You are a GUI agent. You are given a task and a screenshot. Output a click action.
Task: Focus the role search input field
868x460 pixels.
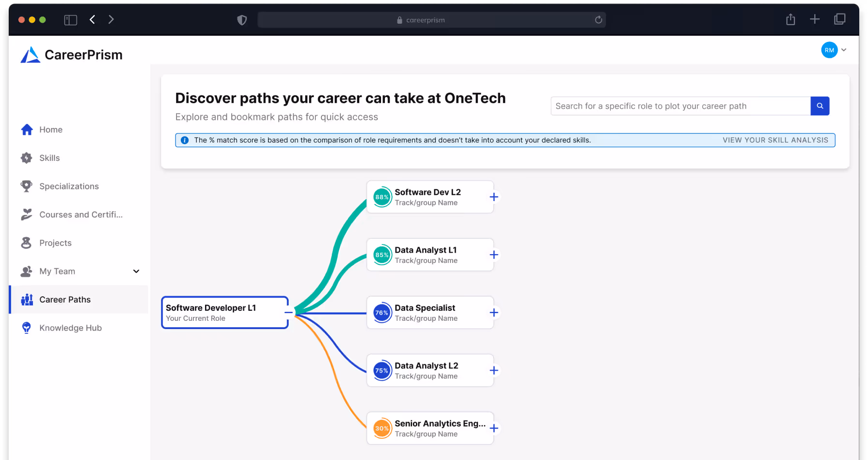coord(680,106)
